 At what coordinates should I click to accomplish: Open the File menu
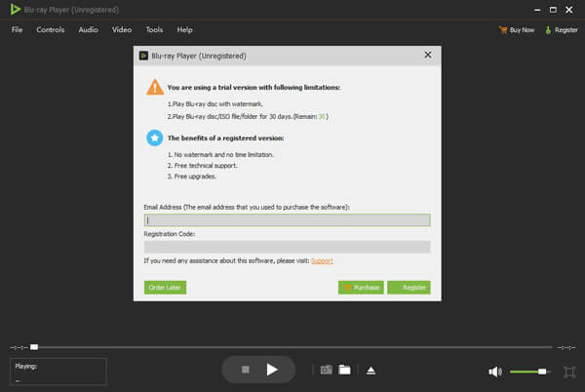(x=17, y=30)
